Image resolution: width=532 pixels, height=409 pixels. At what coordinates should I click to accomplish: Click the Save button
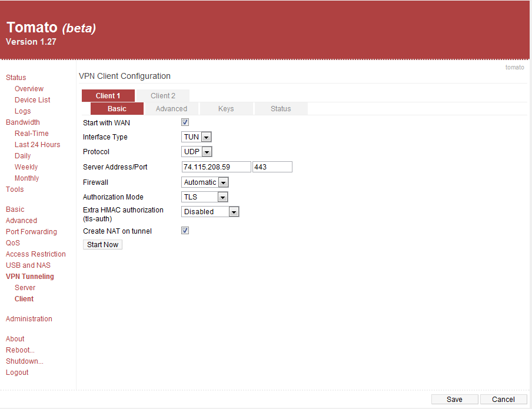pos(455,399)
